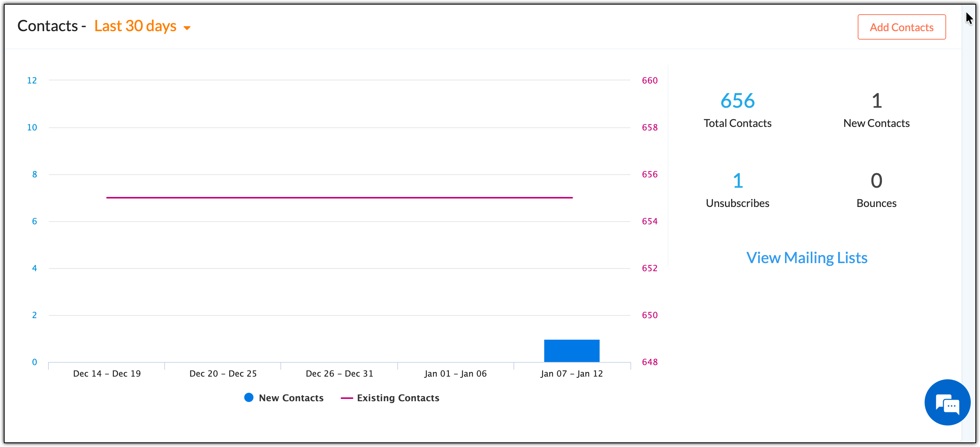Viewport: 980px width, 447px height.
Task: Click the pink Existing Contacts trend line
Action: (x=339, y=198)
